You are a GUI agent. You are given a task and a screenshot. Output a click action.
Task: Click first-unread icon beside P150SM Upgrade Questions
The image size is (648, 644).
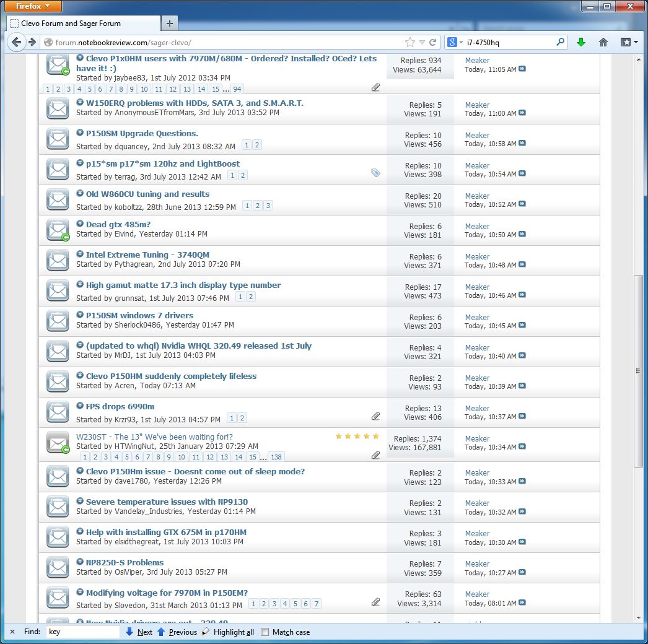pyautogui.click(x=80, y=133)
